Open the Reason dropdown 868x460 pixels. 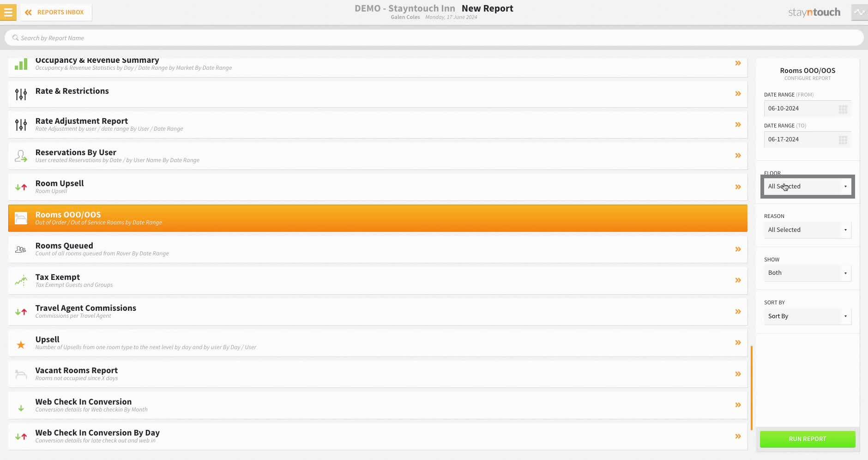click(807, 230)
